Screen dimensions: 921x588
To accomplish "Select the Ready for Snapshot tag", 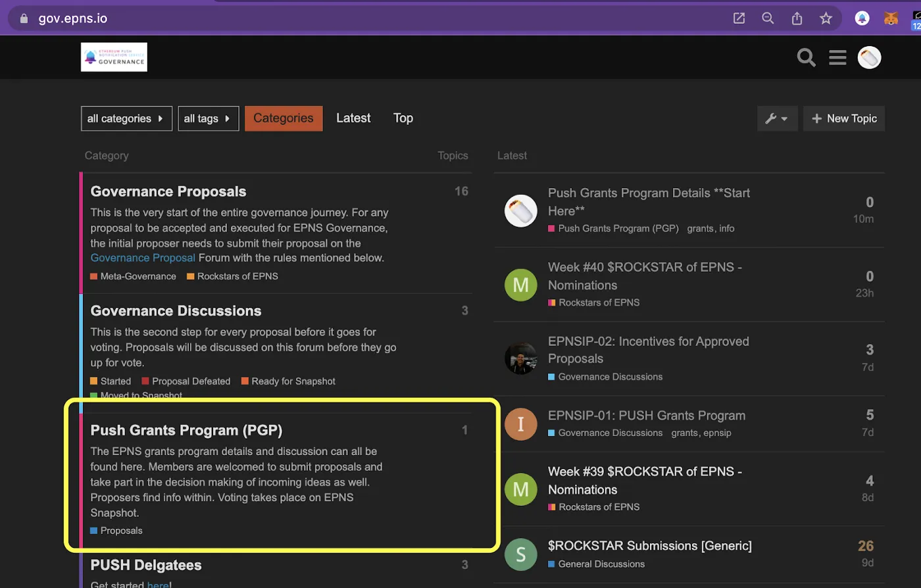I will pyautogui.click(x=292, y=381).
